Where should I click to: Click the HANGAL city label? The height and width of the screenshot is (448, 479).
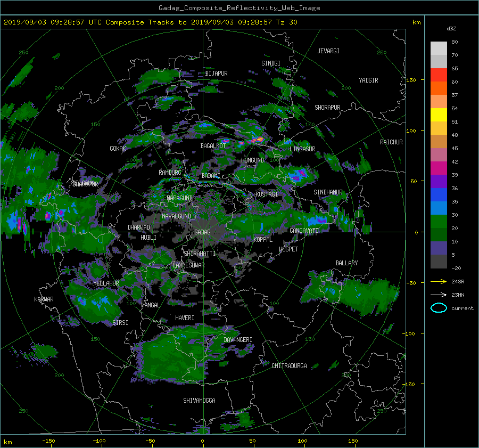[x=151, y=305]
